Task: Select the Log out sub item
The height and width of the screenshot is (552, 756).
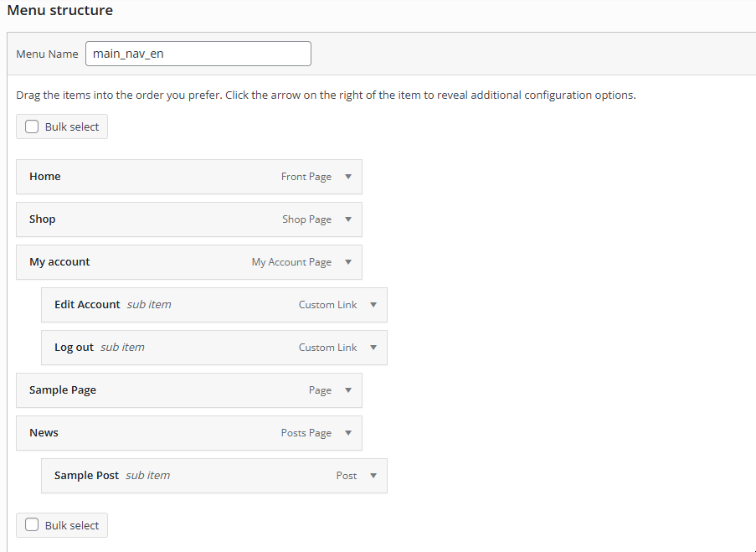Action: coord(75,348)
